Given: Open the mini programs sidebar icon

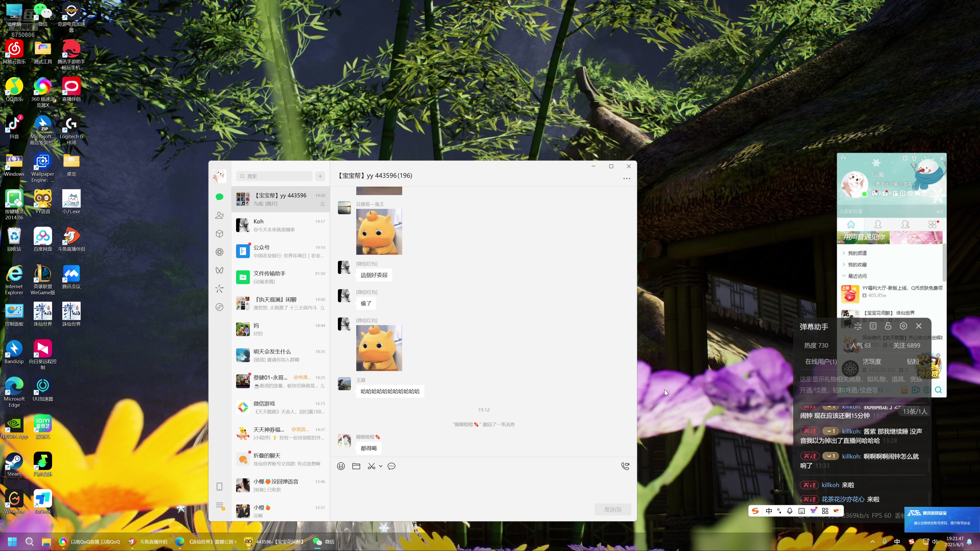Looking at the screenshot, I should coord(219,307).
